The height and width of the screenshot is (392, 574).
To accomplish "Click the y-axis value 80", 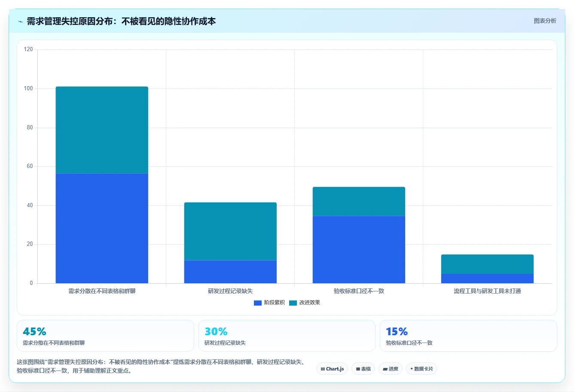I will point(30,128).
